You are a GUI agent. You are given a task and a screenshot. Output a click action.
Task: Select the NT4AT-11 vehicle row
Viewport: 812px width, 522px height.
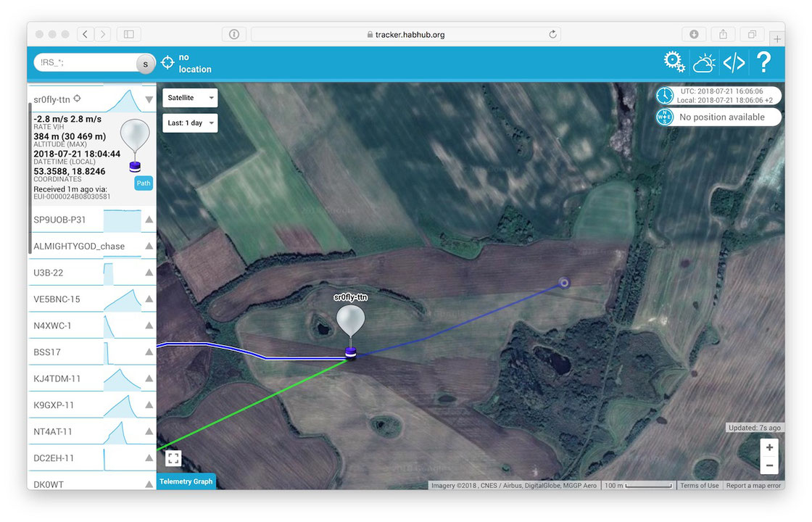point(92,431)
